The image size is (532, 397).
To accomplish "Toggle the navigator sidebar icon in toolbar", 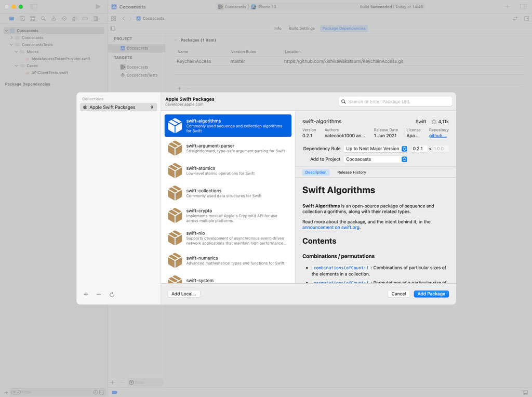I will [x=34, y=7].
